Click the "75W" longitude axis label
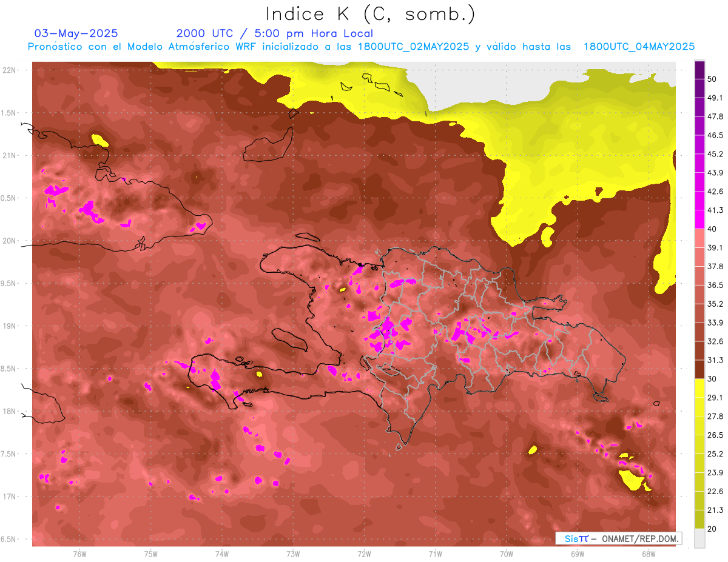 (x=151, y=554)
